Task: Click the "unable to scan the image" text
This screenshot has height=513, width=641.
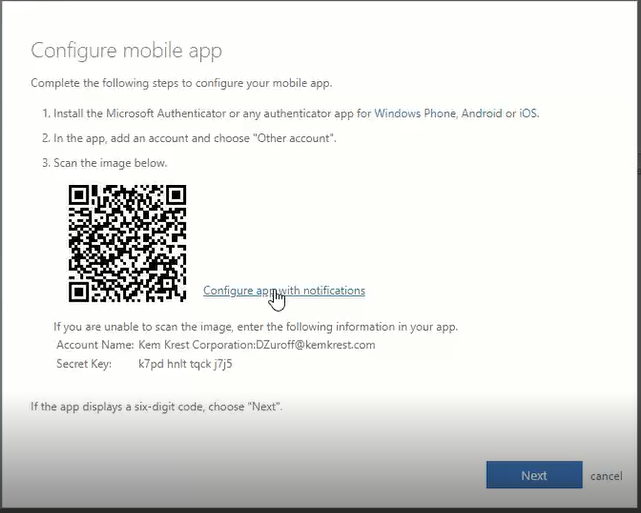Action: click(x=255, y=327)
